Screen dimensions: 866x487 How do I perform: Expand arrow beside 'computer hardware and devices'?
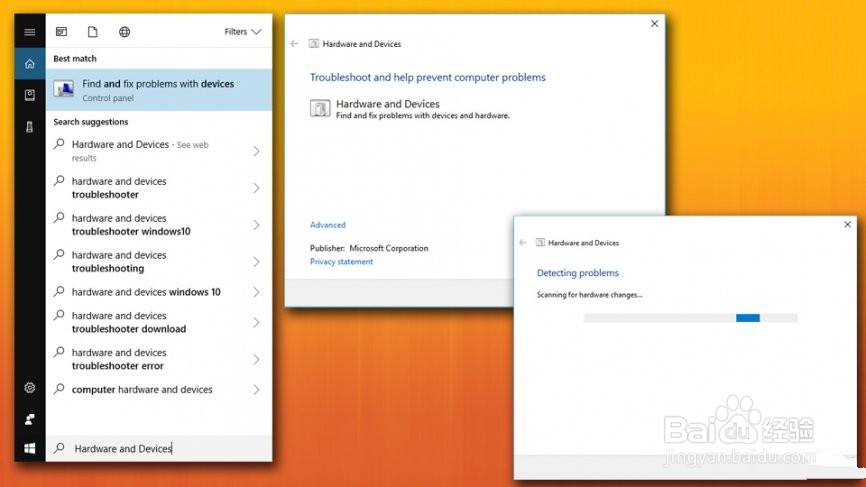coord(256,390)
